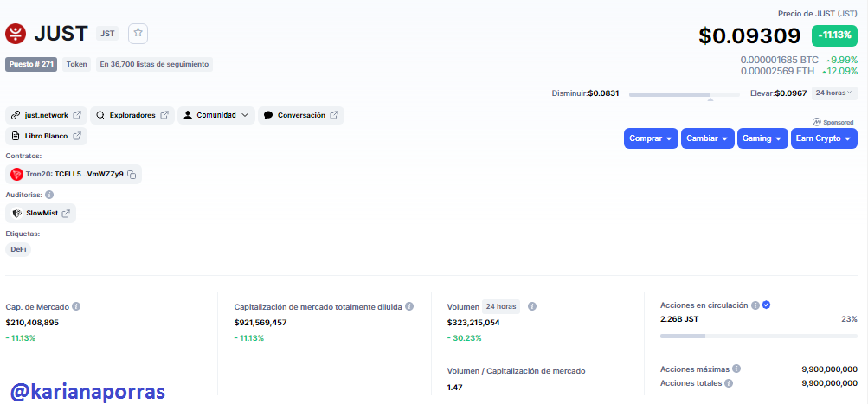Open the Conversación link
868x404 pixels.
(x=300, y=115)
